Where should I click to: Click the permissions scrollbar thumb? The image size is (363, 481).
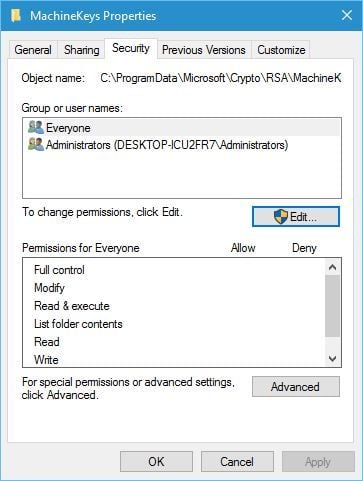(x=332, y=306)
